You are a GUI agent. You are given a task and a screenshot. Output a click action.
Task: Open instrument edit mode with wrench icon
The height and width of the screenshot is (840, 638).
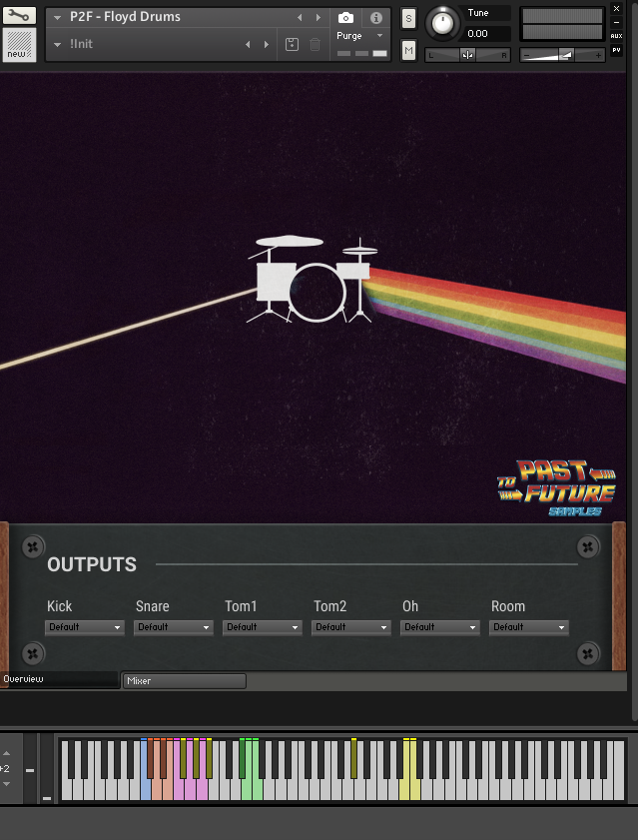point(19,15)
